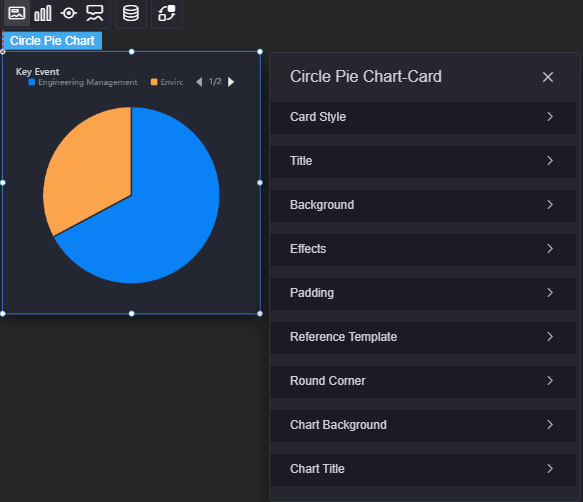Open the Round Corner row
Screen dimensions: 583x502
(x=423, y=381)
